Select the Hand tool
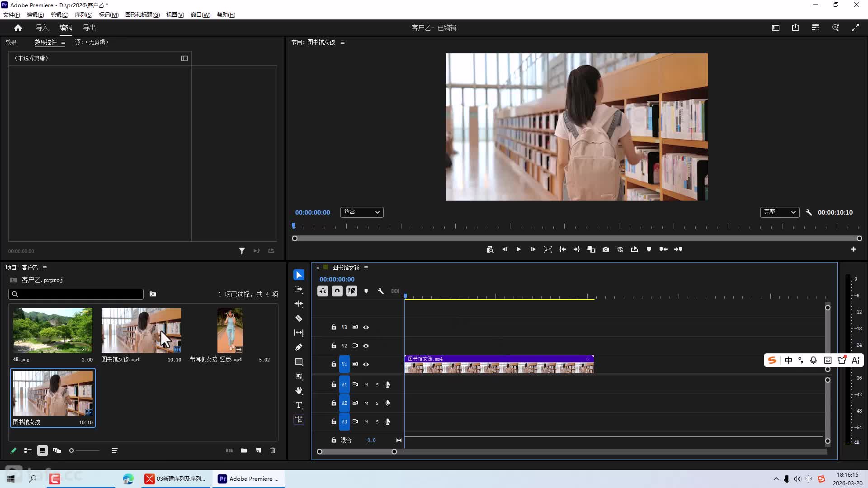The image size is (868, 488). (299, 390)
